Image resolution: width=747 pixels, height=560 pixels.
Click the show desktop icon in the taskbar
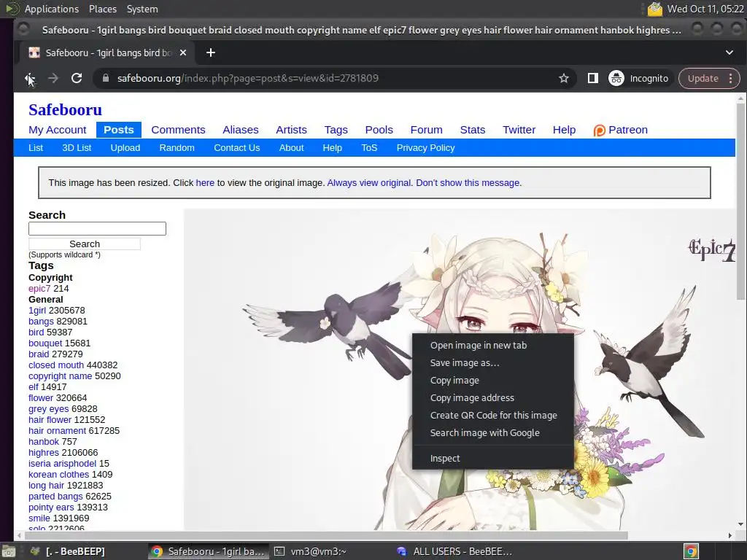(9, 551)
